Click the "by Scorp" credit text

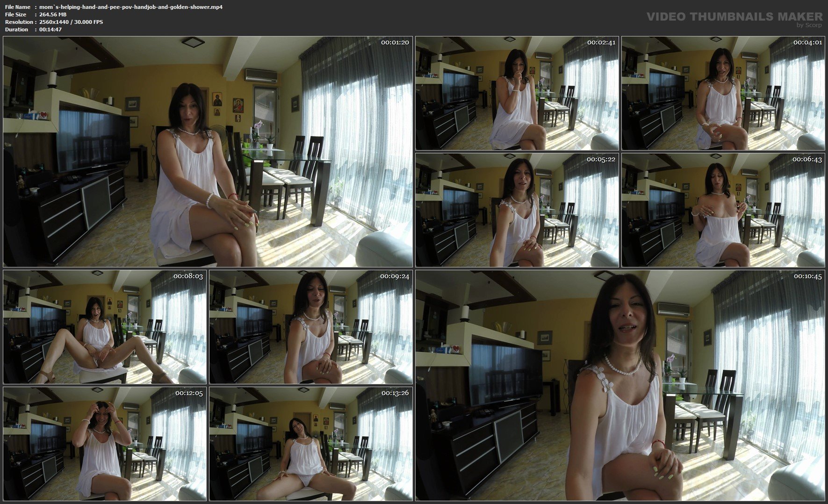(809, 25)
